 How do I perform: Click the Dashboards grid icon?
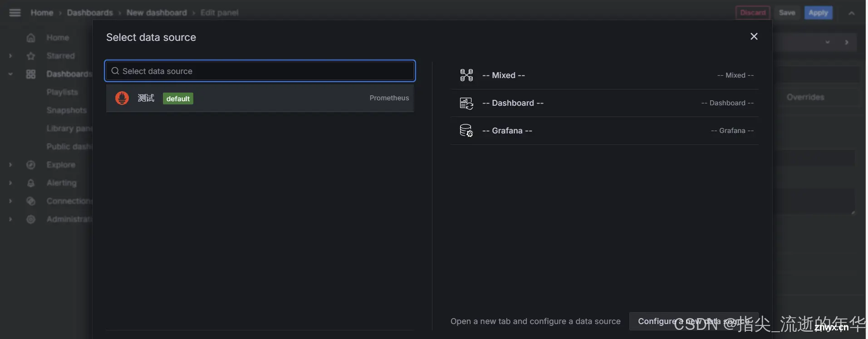[31, 74]
